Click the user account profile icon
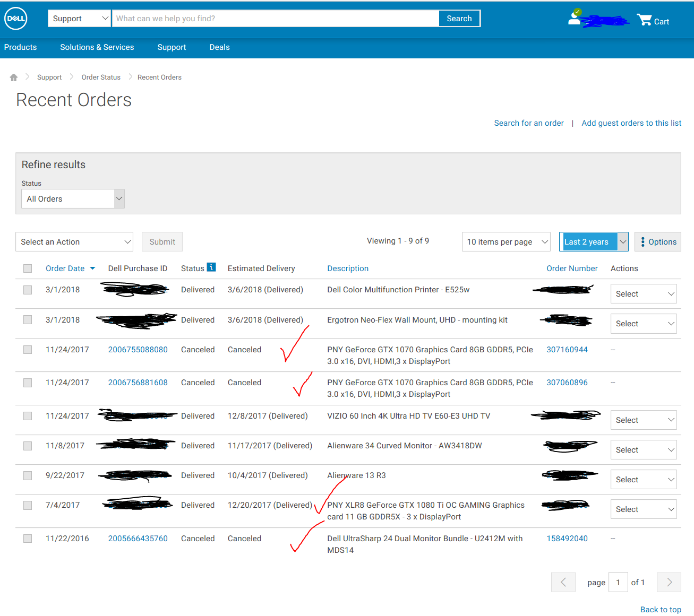 click(x=575, y=18)
